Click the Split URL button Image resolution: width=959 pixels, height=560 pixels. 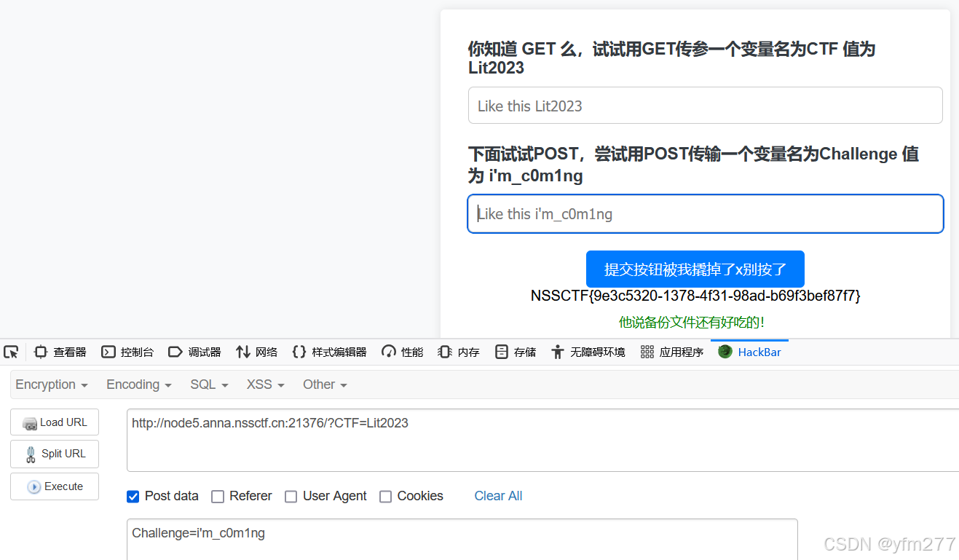55,454
